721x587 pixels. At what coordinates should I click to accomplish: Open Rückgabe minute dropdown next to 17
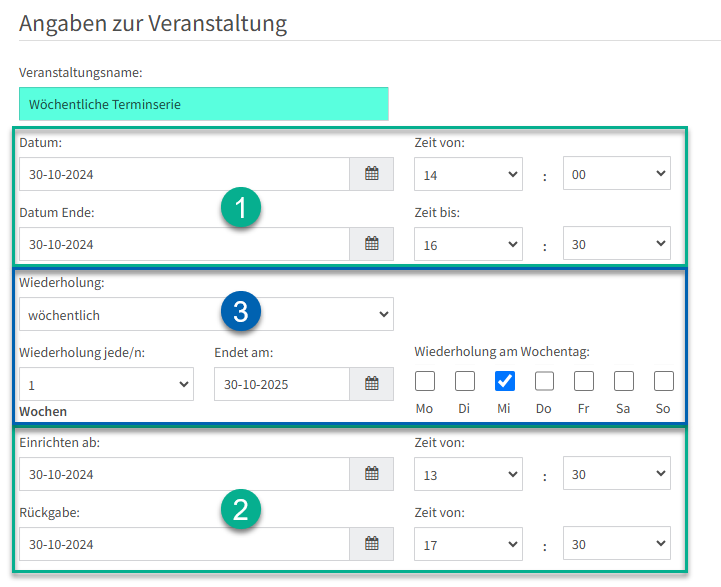[x=617, y=543]
